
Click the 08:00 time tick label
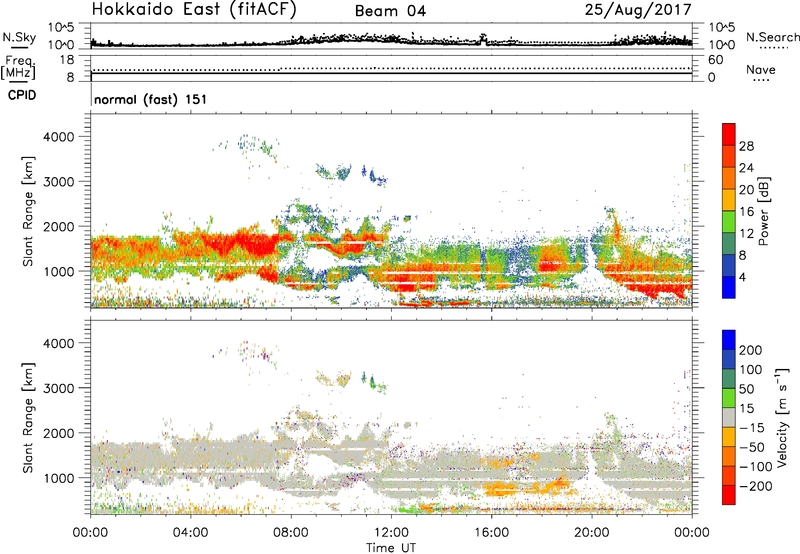[x=291, y=533]
